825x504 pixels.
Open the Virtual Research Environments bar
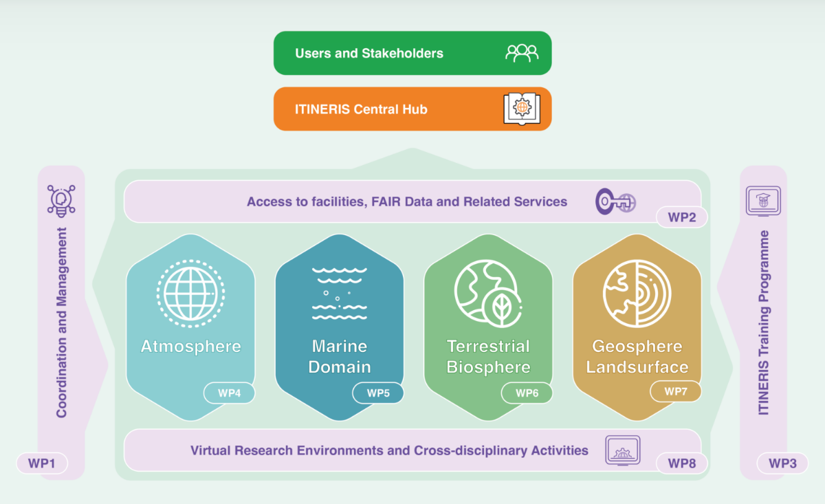click(x=412, y=450)
